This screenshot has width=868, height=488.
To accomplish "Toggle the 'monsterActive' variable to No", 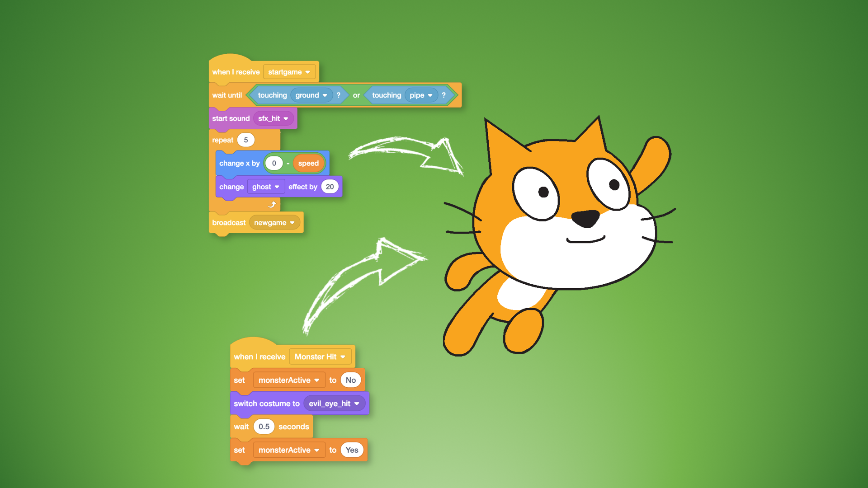I will coord(351,379).
